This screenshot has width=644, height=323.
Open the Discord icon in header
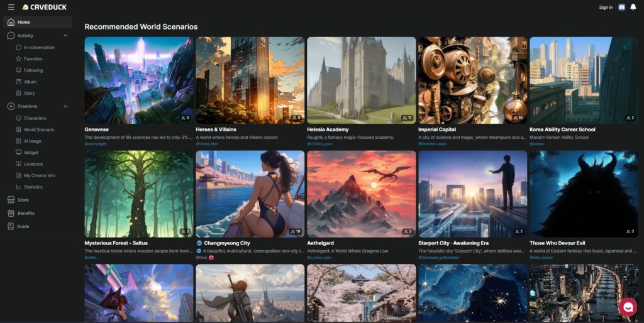coord(621,7)
